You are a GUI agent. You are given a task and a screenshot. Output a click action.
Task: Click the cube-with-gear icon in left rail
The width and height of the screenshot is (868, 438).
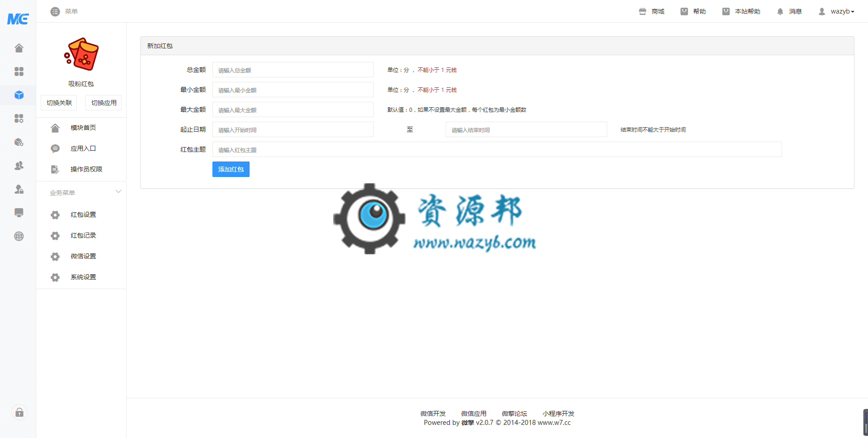(x=19, y=142)
